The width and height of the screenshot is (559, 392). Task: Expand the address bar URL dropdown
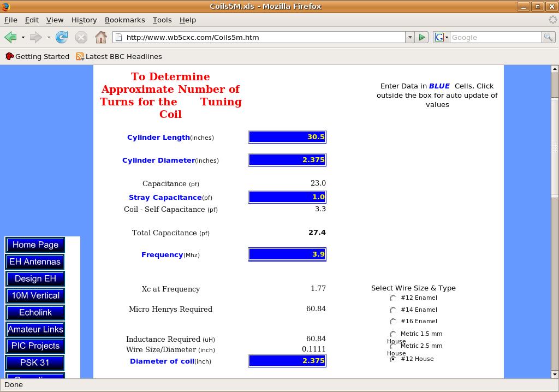(x=410, y=37)
